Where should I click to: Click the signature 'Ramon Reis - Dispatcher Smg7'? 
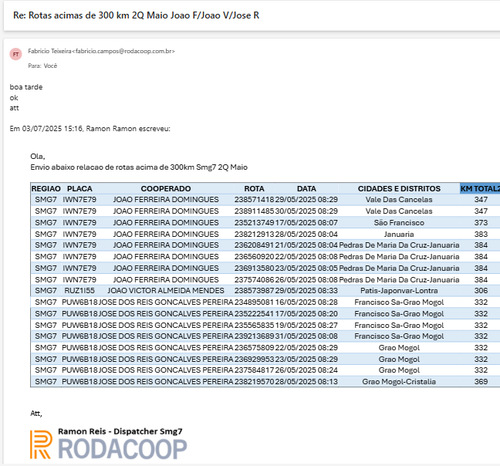coord(120,431)
